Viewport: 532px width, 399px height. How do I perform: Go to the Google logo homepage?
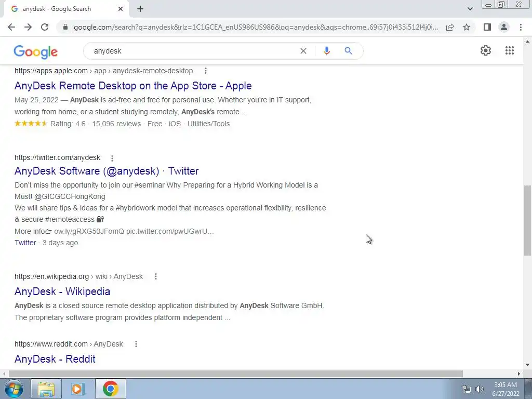[x=36, y=51]
